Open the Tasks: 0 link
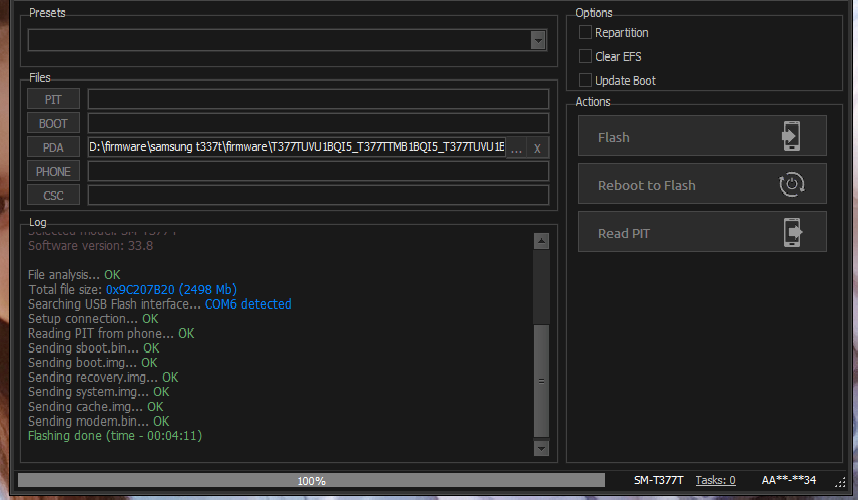 (x=715, y=480)
